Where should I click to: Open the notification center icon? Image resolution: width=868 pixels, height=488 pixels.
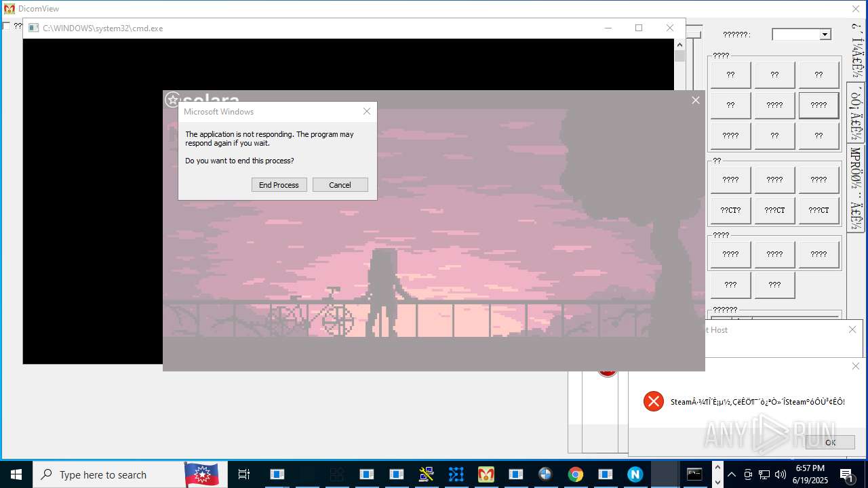coord(847,474)
